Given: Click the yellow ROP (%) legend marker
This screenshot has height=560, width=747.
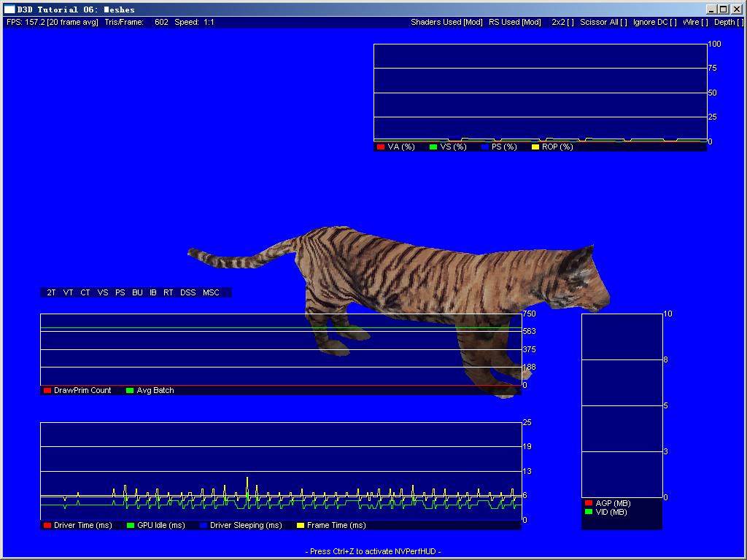Looking at the screenshot, I should [x=535, y=147].
